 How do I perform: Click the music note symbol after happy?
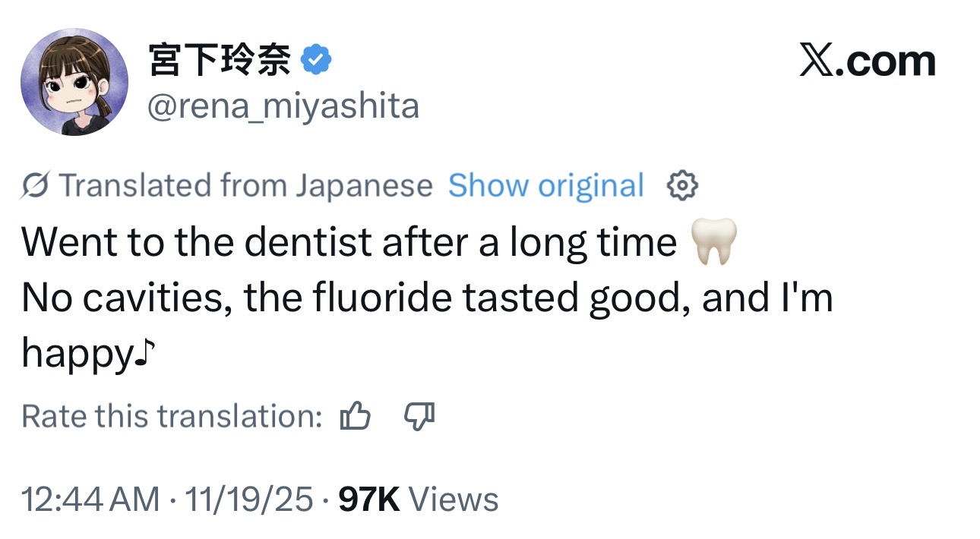(145, 352)
